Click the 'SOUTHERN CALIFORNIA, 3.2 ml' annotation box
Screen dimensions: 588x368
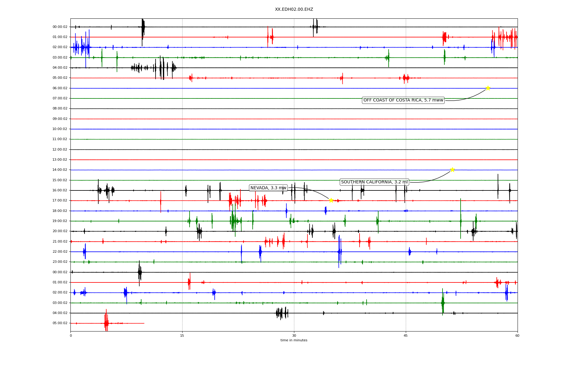pyautogui.click(x=374, y=182)
